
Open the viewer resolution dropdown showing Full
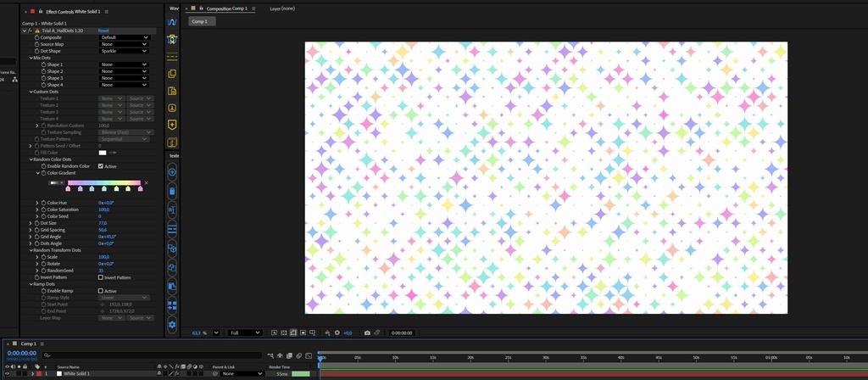point(245,332)
